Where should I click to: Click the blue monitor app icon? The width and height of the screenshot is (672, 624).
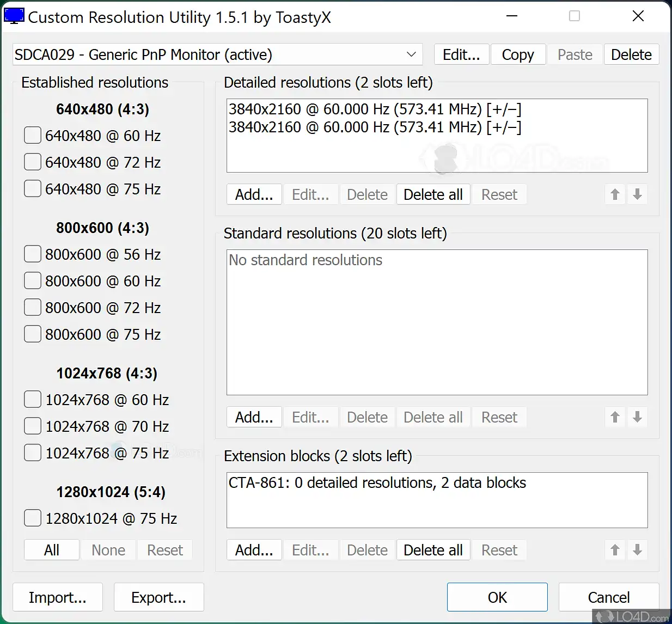(x=14, y=16)
